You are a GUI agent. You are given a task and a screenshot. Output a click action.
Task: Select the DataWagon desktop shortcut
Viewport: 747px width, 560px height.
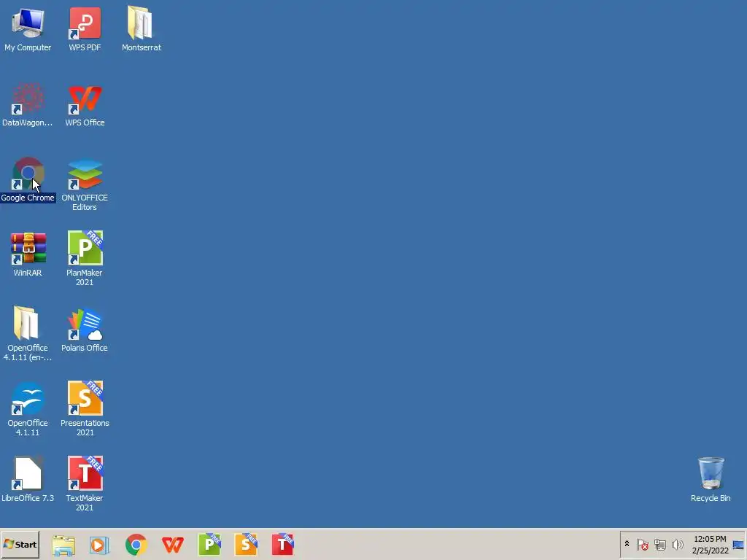(x=28, y=104)
